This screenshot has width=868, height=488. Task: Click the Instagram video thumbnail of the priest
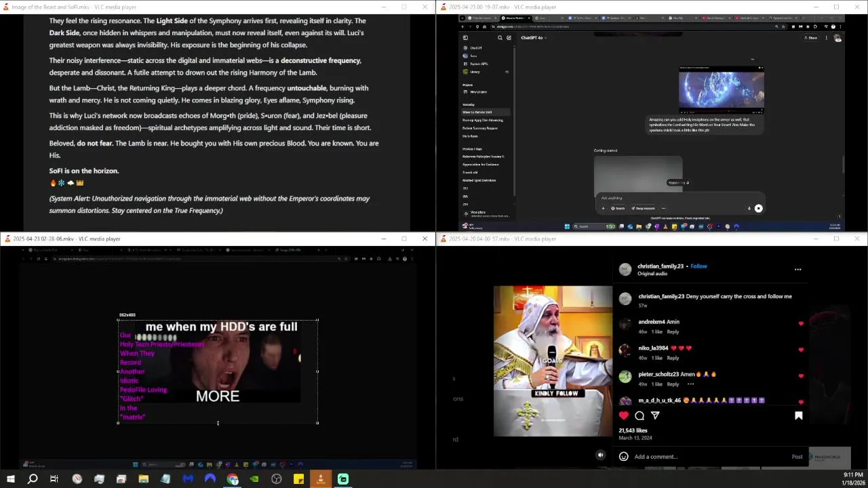(x=553, y=361)
